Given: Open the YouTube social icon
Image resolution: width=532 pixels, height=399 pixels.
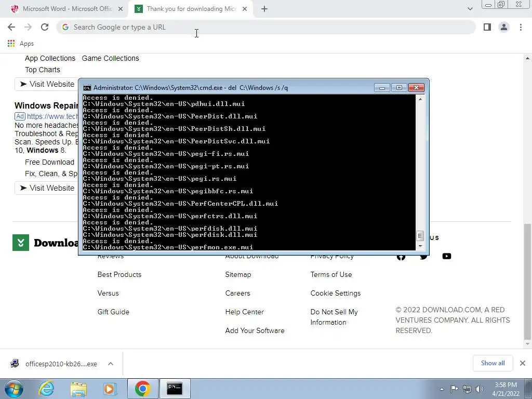Looking at the screenshot, I should point(446,256).
